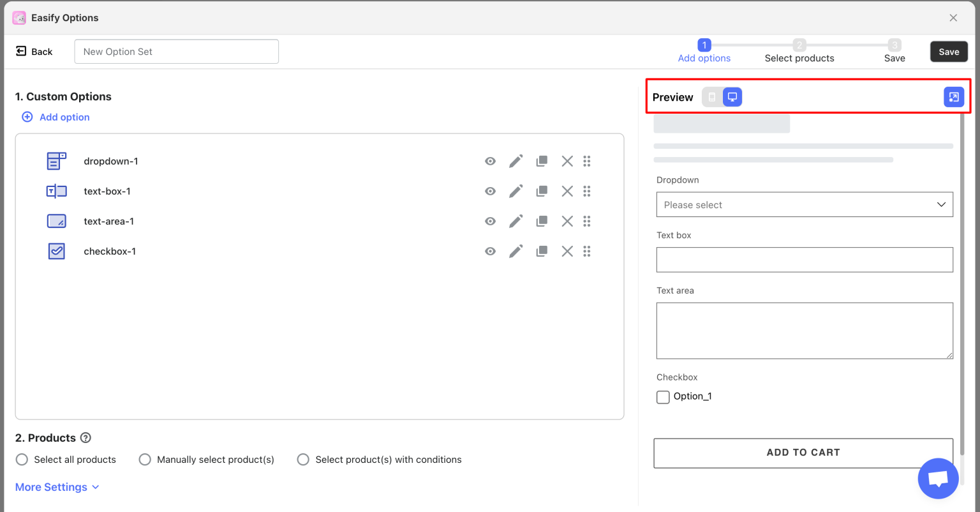The height and width of the screenshot is (512, 980).
Task: Switch preview to mobile view
Action: 711,96
